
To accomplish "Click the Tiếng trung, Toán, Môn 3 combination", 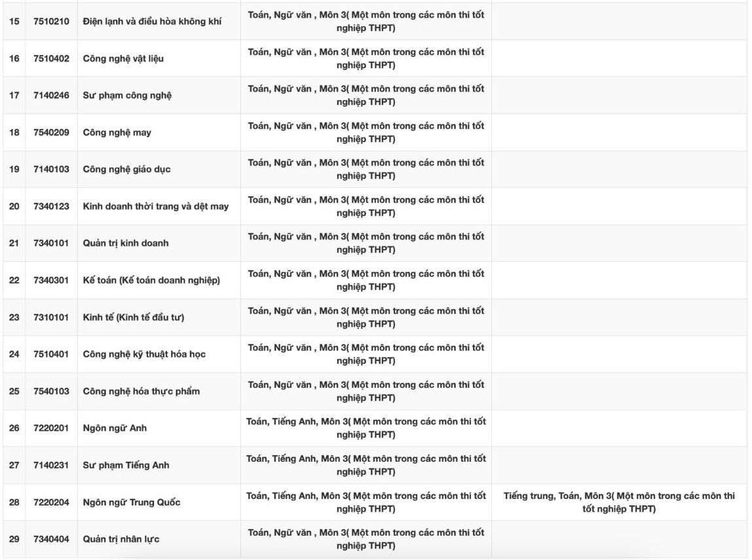I will coord(619,502).
